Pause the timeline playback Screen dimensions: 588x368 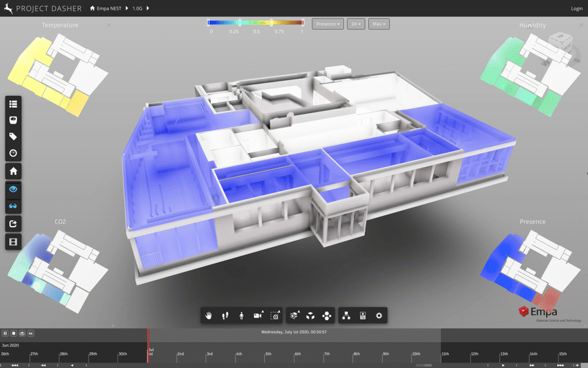point(5,334)
